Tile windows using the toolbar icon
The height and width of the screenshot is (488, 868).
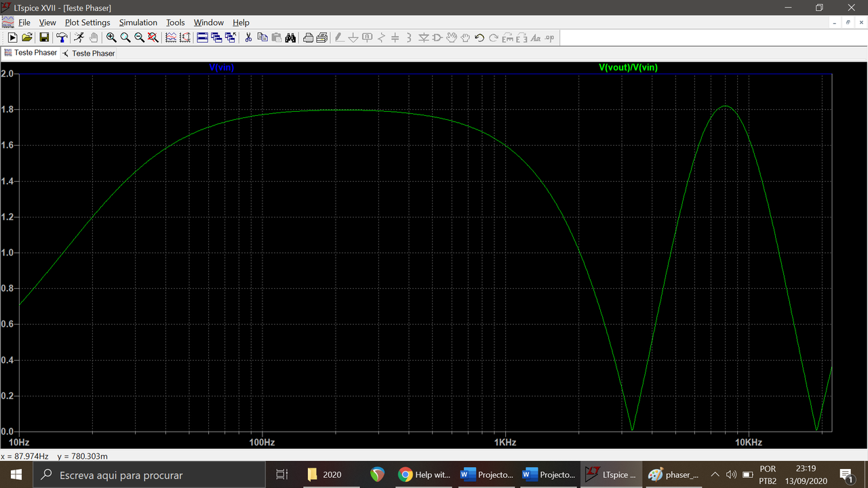[x=202, y=38]
